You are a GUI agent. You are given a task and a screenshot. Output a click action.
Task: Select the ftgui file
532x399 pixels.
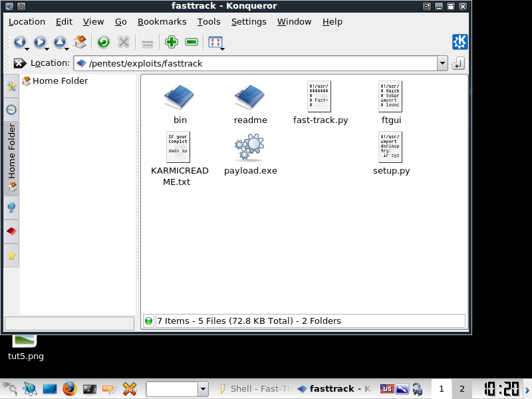point(391,102)
